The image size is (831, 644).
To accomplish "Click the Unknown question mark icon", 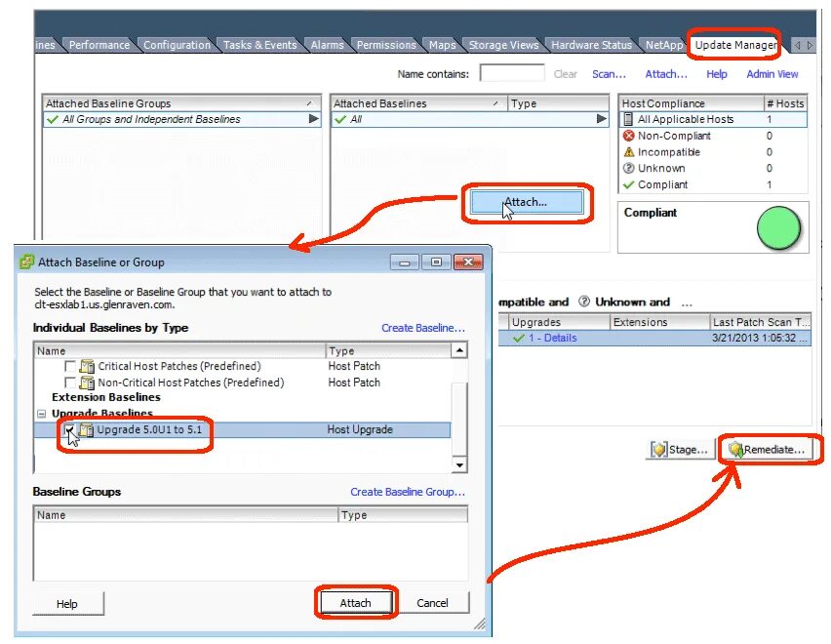I will (x=628, y=168).
